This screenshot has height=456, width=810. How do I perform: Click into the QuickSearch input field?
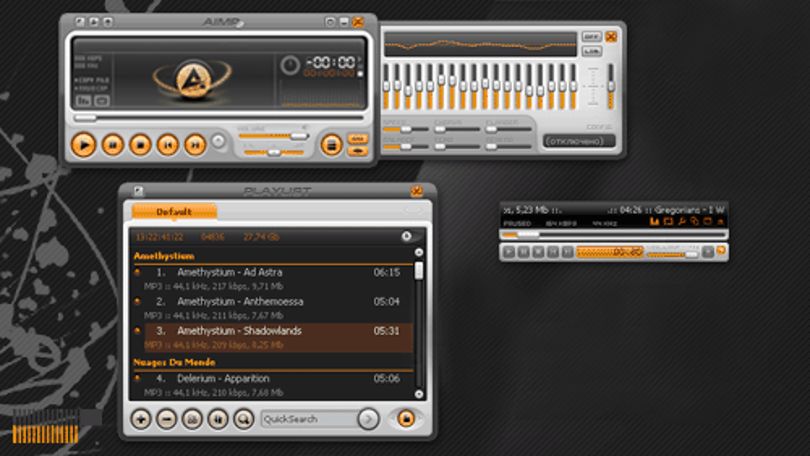click(308, 419)
